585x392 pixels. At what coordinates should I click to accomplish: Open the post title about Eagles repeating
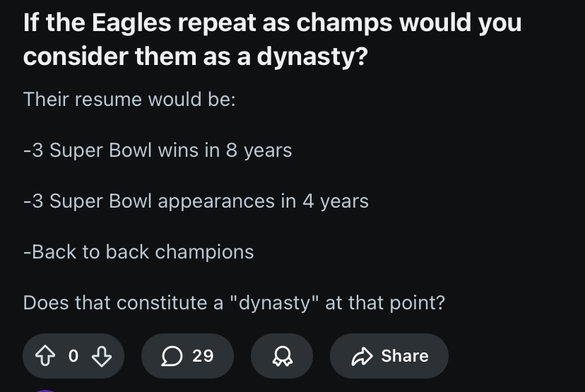pos(272,24)
